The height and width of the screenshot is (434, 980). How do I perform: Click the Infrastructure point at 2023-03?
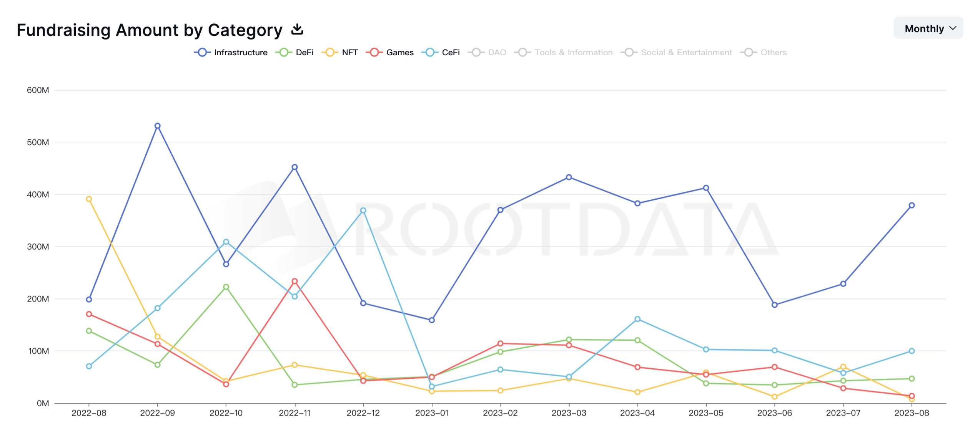569,177
